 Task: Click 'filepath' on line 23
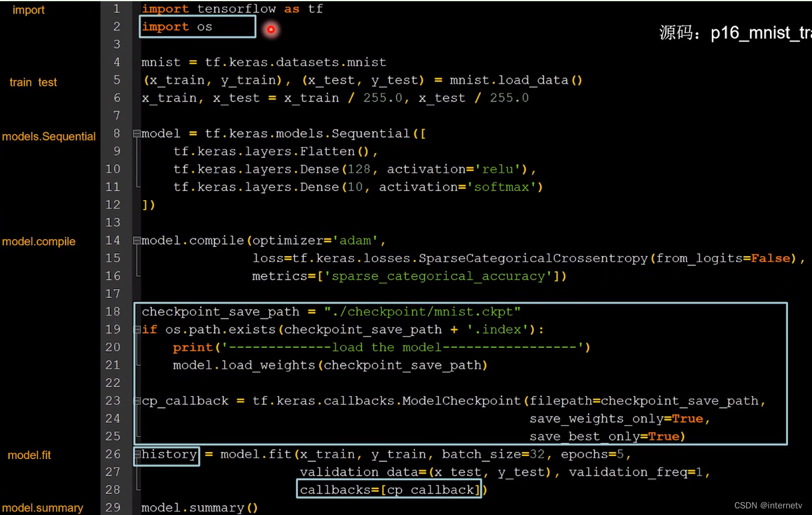(x=561, y=401)
